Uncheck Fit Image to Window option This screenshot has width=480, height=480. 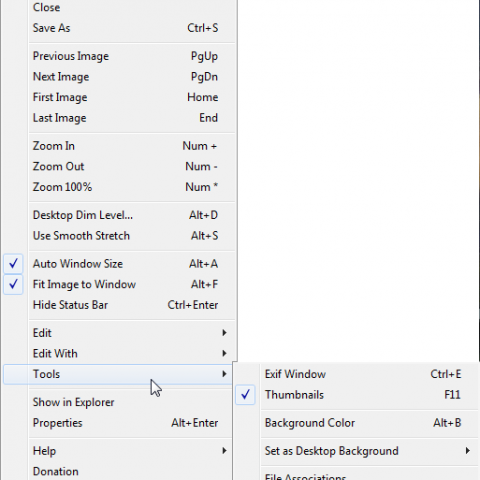coord(118,284)
